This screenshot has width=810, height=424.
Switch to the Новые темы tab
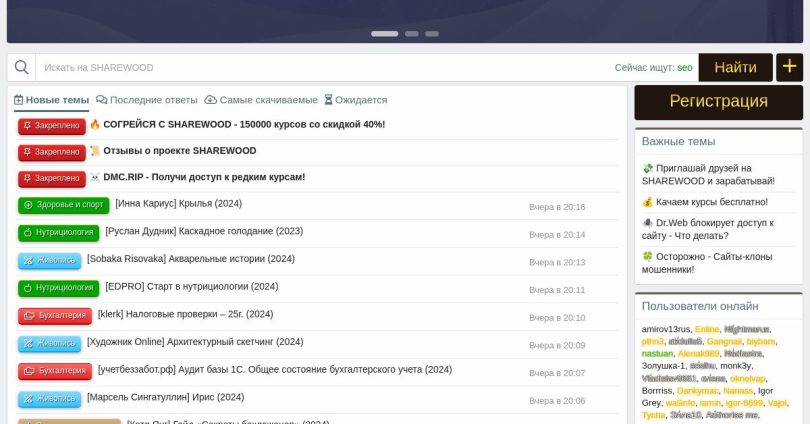click(51, 100)
